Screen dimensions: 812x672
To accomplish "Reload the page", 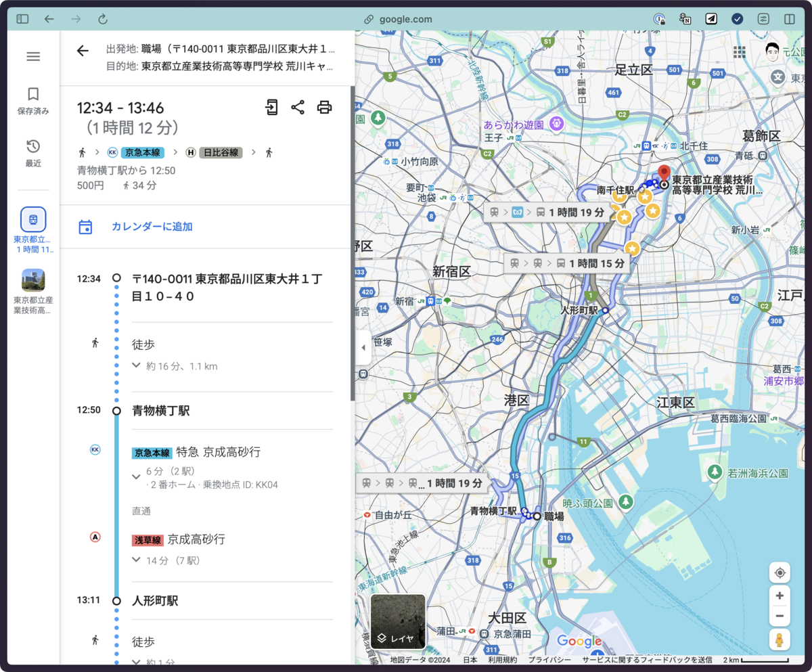I will point(103,19).
